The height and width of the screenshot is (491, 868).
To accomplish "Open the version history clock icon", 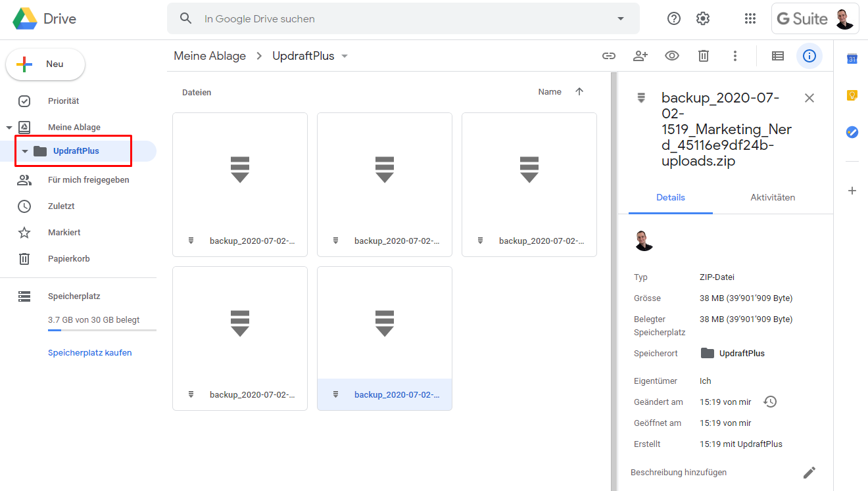I will tap(770, 402).
